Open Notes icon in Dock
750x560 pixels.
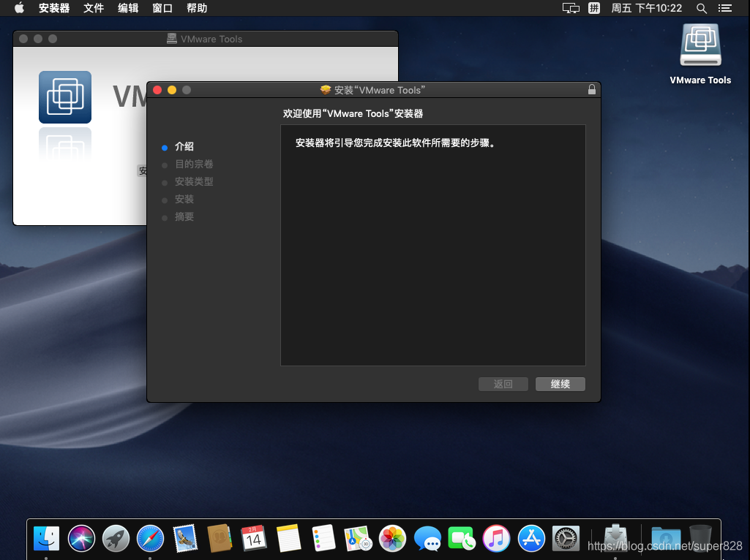[289, 539]
